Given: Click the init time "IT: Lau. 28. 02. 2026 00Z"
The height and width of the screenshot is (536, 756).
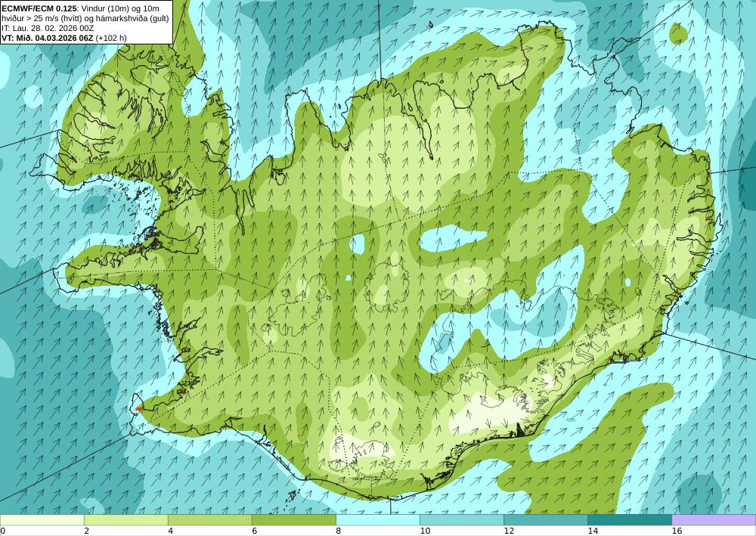Looking at the screenshot, I should (x=48, y=28).
